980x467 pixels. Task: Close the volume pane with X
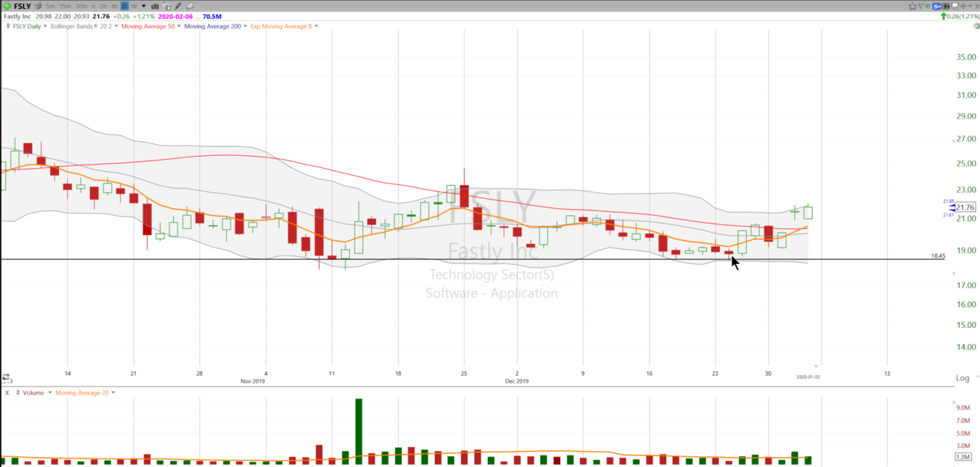pos(7,393)
